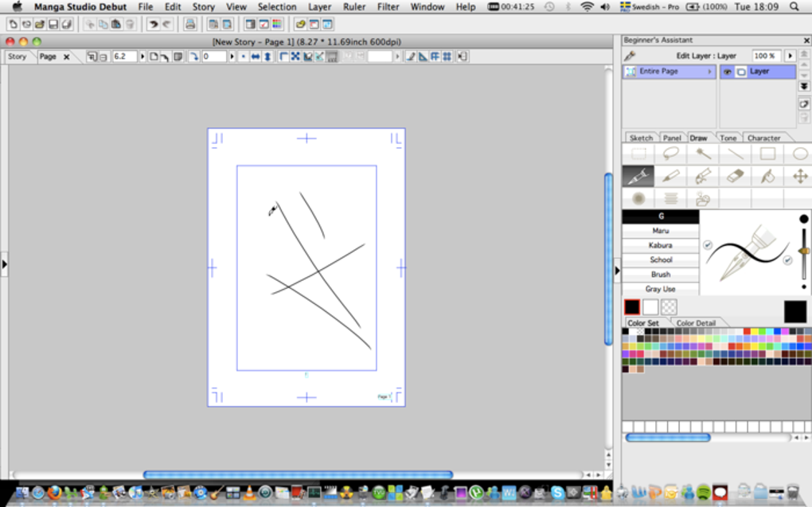Toggle the Snap ruler icon in page toolbar

click(x=423, y=57)
